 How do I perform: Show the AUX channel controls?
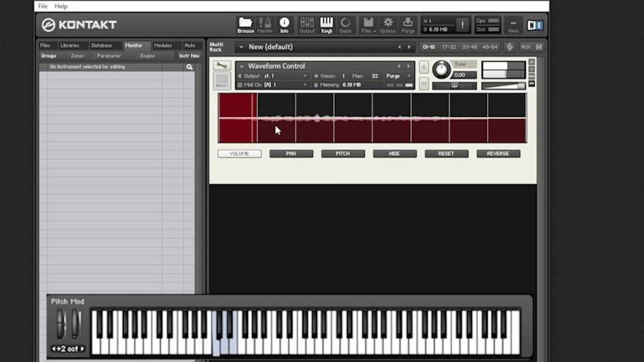(526, 47)
